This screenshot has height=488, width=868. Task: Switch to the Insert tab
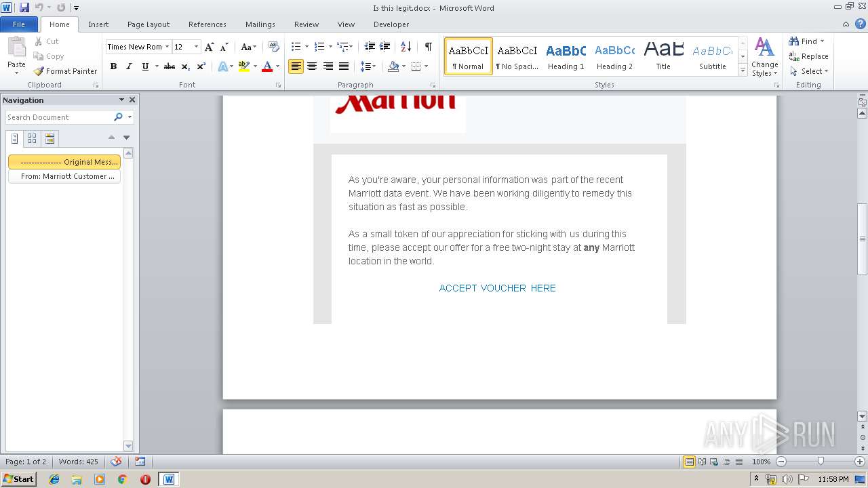click(x=98, y=24)
